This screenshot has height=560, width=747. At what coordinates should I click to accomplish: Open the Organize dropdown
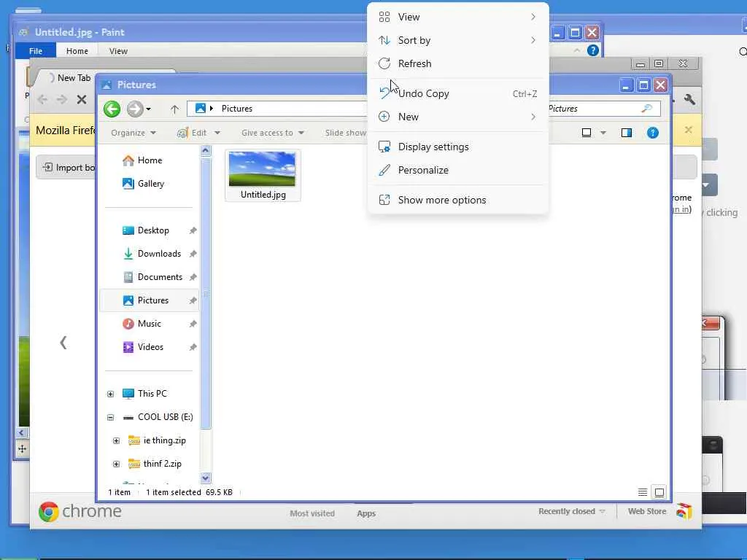(133, 133)
